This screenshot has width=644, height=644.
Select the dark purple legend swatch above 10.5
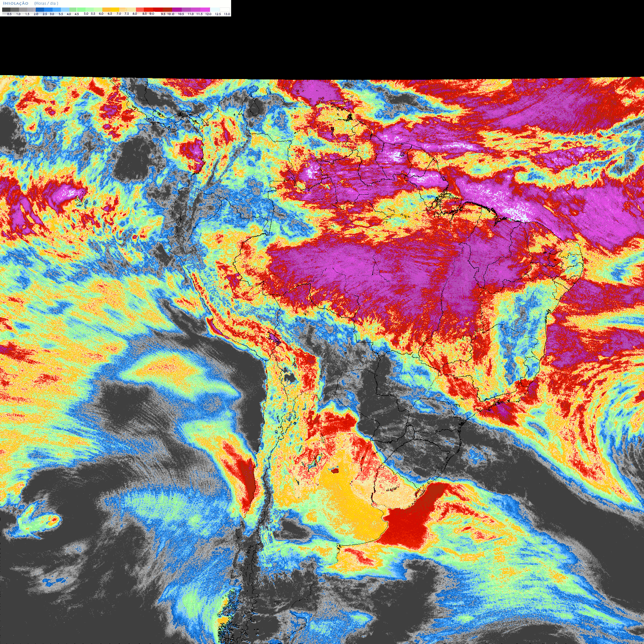click(x=177, y=10)
